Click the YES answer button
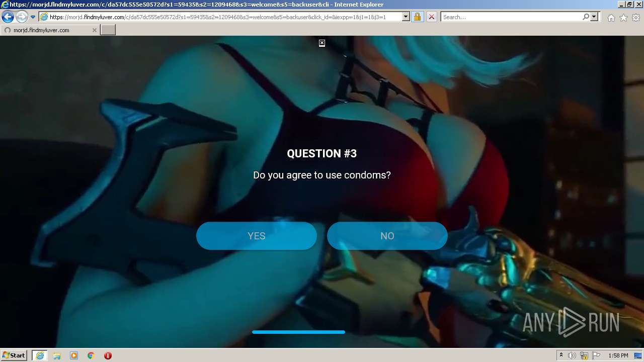 coord(257,236)
